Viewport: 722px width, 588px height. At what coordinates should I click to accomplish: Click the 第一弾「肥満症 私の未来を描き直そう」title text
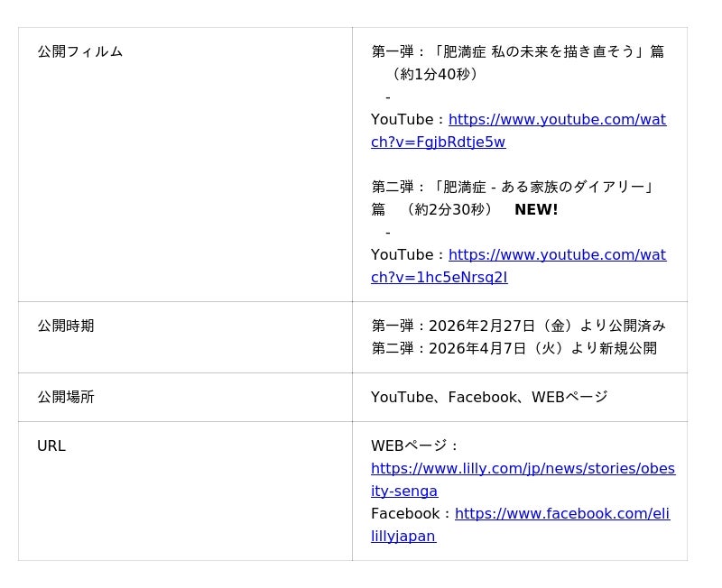coord(517,52)
